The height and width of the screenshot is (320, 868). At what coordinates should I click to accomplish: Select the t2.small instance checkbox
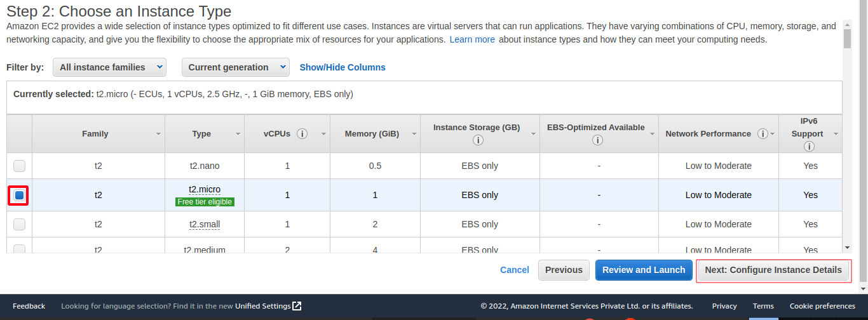point(20,224)
